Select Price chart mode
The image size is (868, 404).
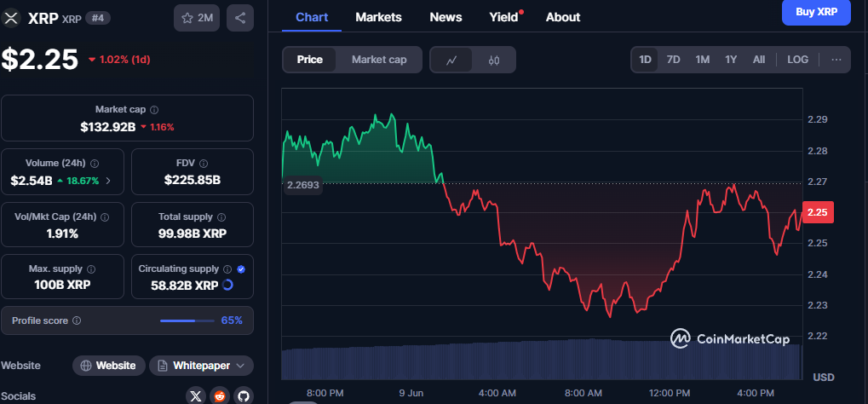coord(309,60)
